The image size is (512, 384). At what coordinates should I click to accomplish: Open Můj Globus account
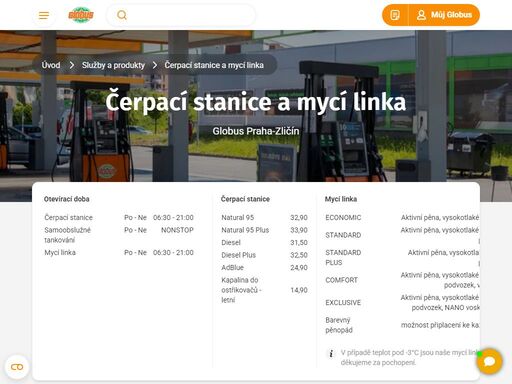pyautogui.click(x=444, y=15)
